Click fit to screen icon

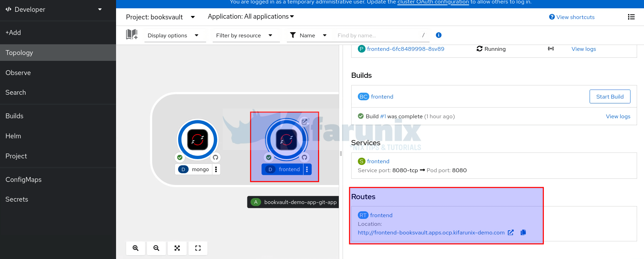pyautogui.click(x=177, y=248)
